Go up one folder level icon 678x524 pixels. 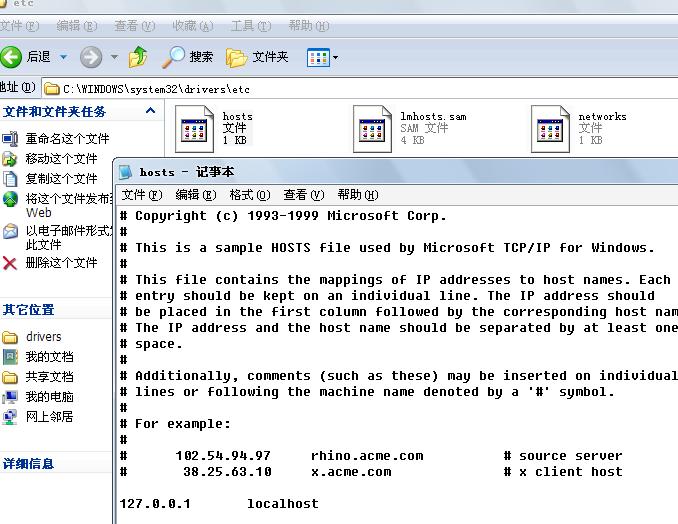click(x=138, y=57)
